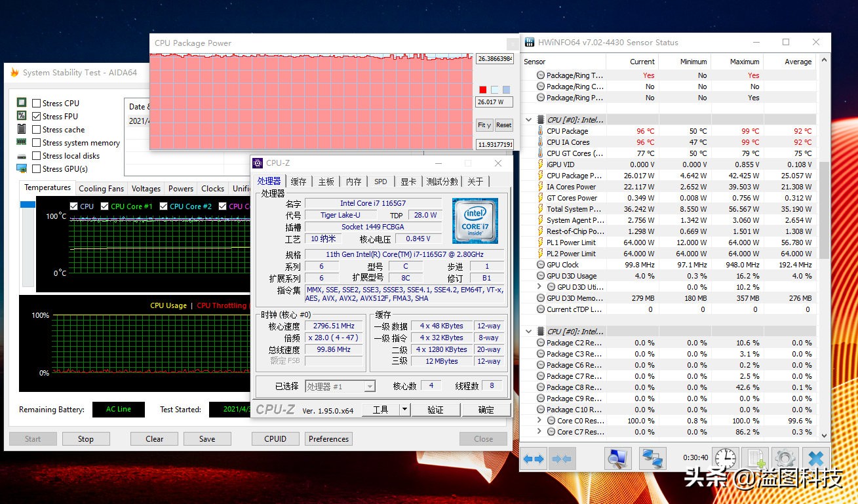The width and height of the screenshot is (858, 504).
Task: Toggle the CPU Core #1 graph checkbox
Action: [105, 206]
